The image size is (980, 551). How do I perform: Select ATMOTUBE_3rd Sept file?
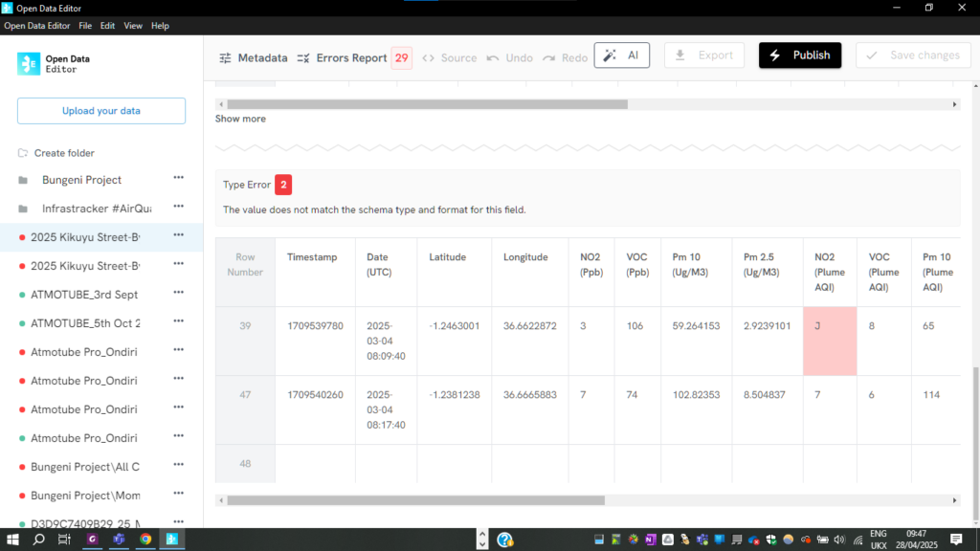(84, 295)
